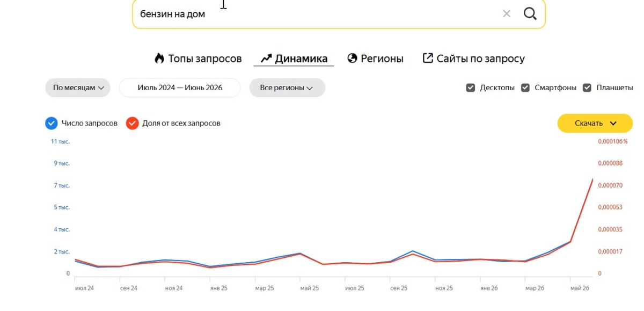Screen dimensions: 644x311
Task: Click the external link icon for Сайты по запросу
Action: (x=428, y=58)
